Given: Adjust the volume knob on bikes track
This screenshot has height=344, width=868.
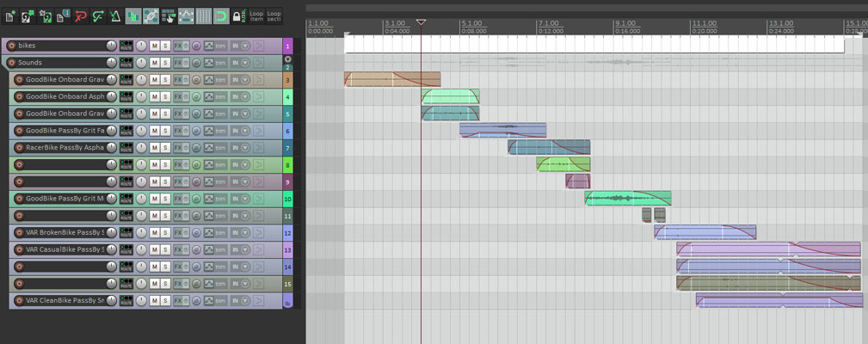Looking at the screenshot, I should point(111,46).
